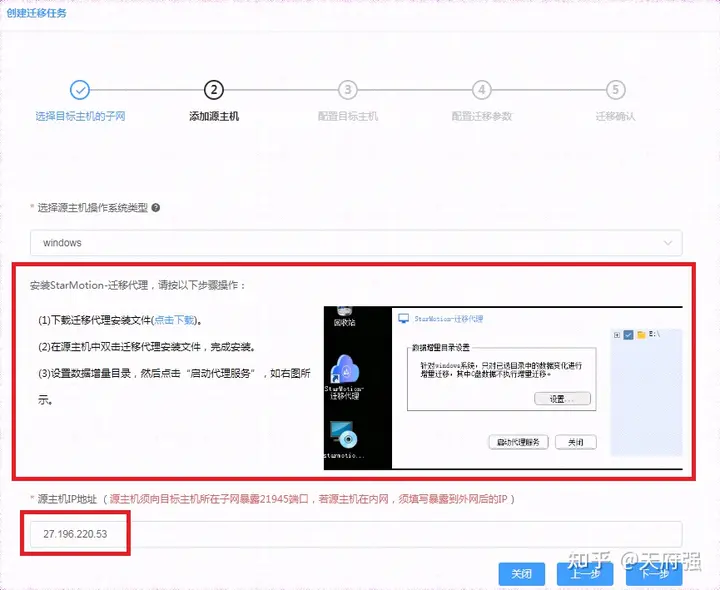This screenshot has width=720, height=590.
Task: Click the 数据增量目录设置 group label
Action: click(441, 348)
